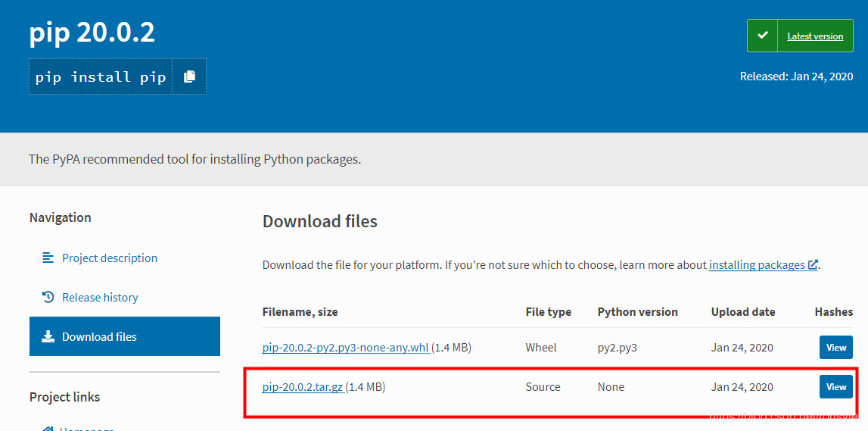Copy the pip install command
This screenshot has height=431, width=868.
pos(189,77)
